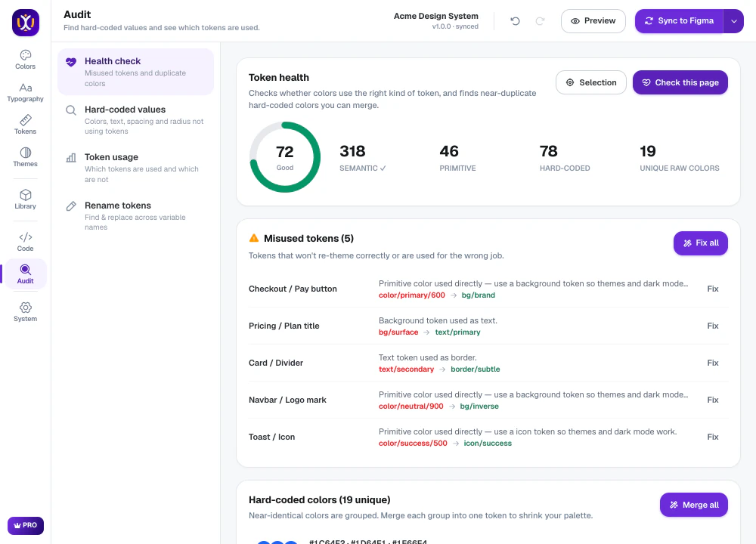The height and width of the screenshot is (544, 756).
Task: Click the Navbar / Logo mark label
Action: pyautogui.click(x=287, y=400)
